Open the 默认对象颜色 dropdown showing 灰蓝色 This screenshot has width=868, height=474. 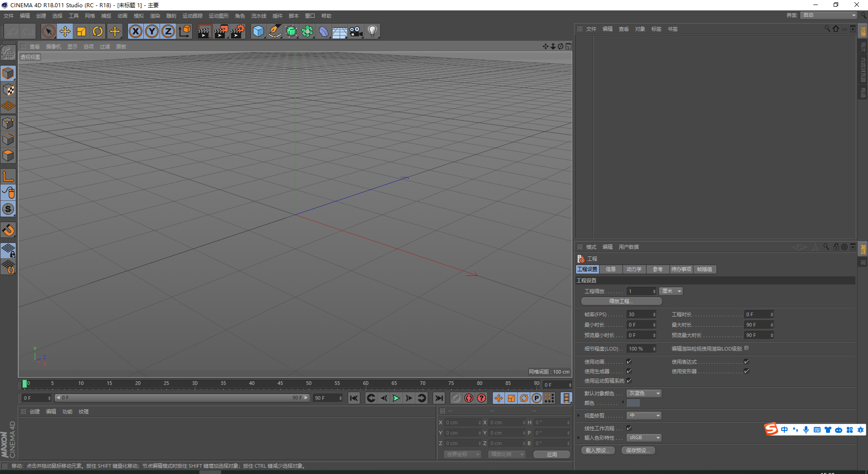click(x=643, y=393)
